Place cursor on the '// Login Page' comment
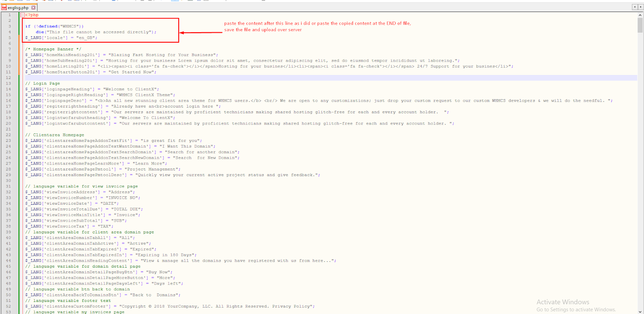The image size is (644, 314). click(x=43, y=83)
